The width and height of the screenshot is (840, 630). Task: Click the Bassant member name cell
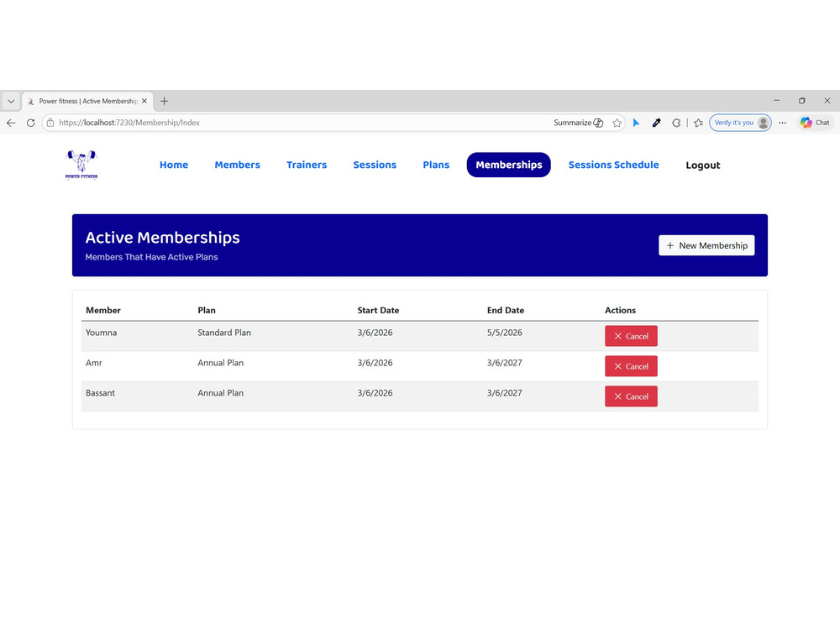pyautogui.click(x=100, y=392)
